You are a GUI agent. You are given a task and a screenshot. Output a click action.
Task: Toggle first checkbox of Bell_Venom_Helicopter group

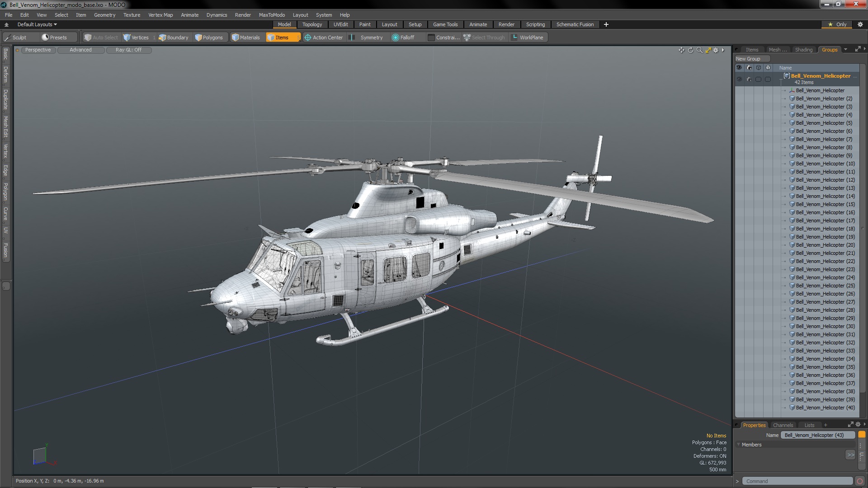click(x=759, y=79)
